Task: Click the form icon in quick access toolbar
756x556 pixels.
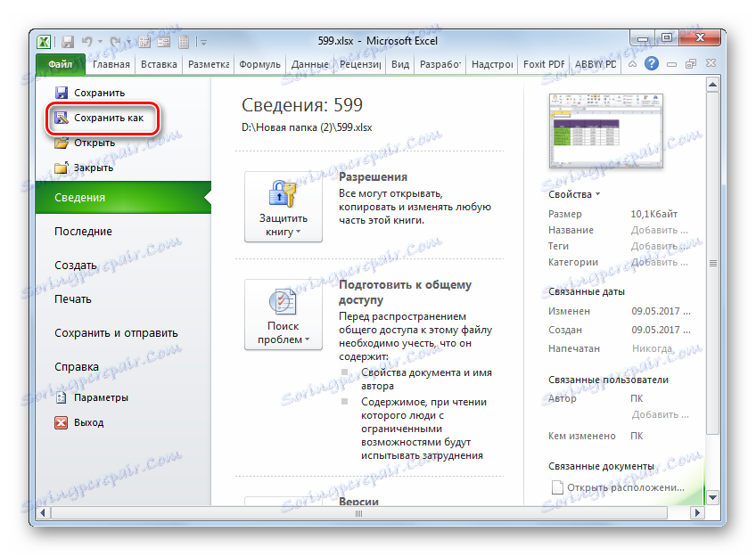Action: point(164,42)
